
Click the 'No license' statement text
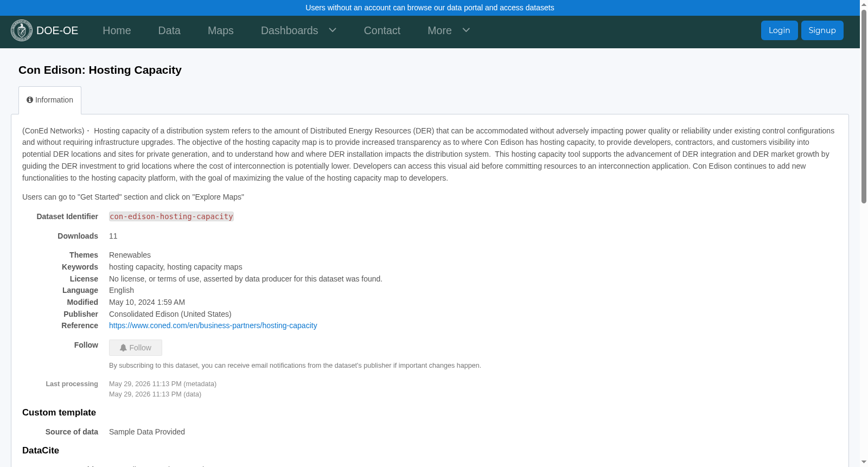(x=246, y=279)
